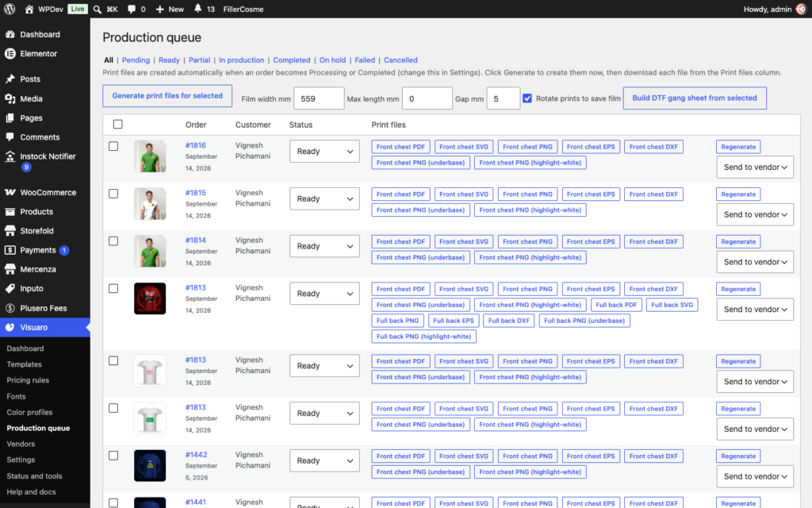Click the WordPress logo icon
Screen dimensions: 812x508
pos(10,9)
